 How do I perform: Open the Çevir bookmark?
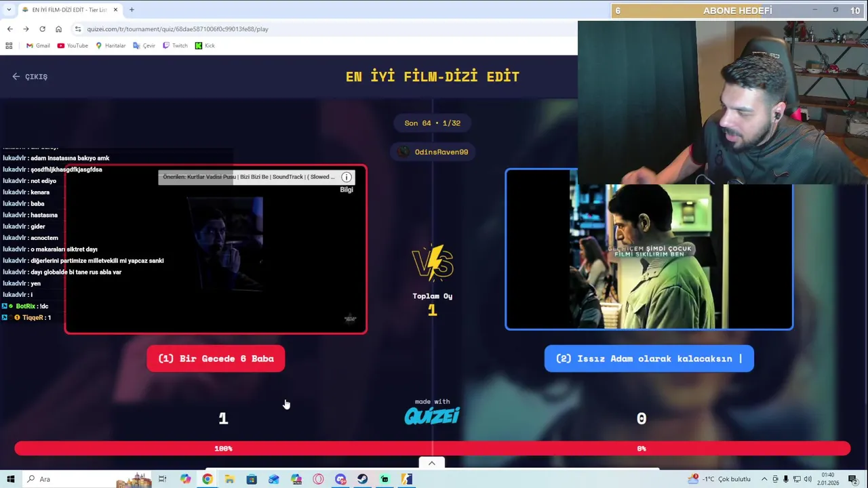144,45
